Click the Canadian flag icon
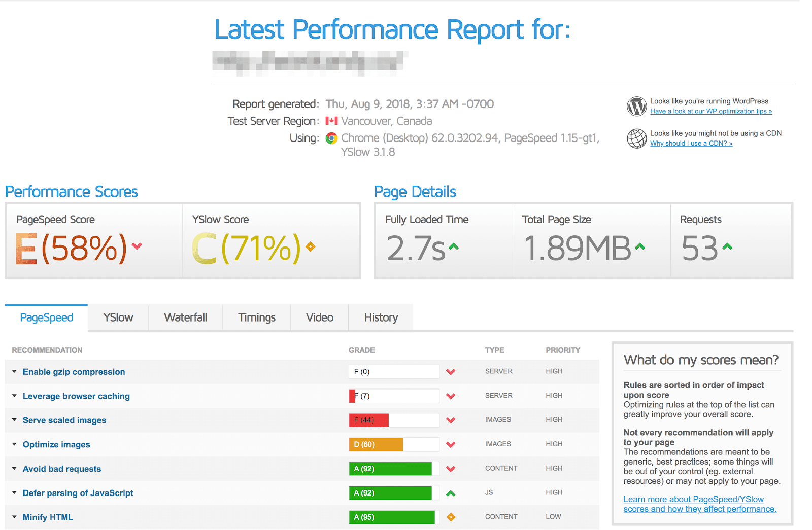The image size is (812, 530). (x=331, y=121)
